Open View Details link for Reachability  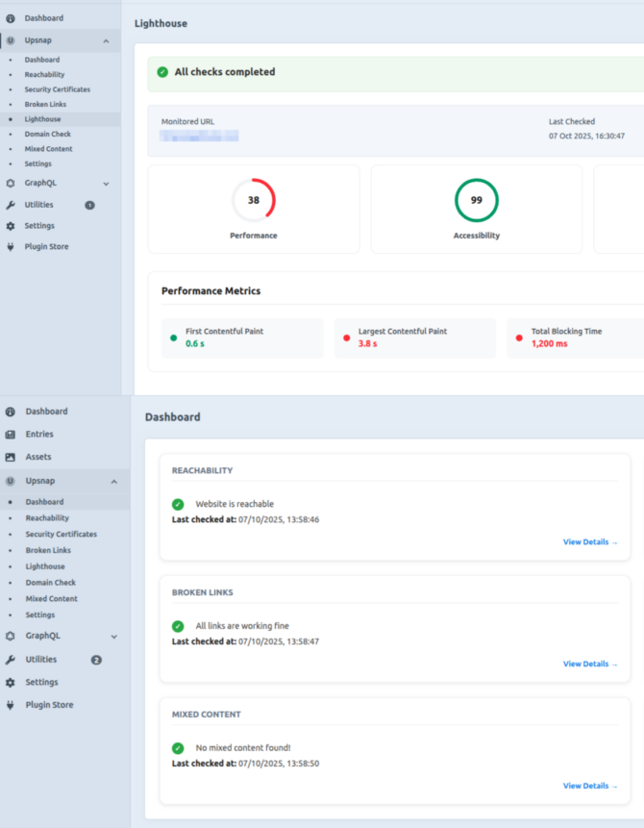(590, 541)
